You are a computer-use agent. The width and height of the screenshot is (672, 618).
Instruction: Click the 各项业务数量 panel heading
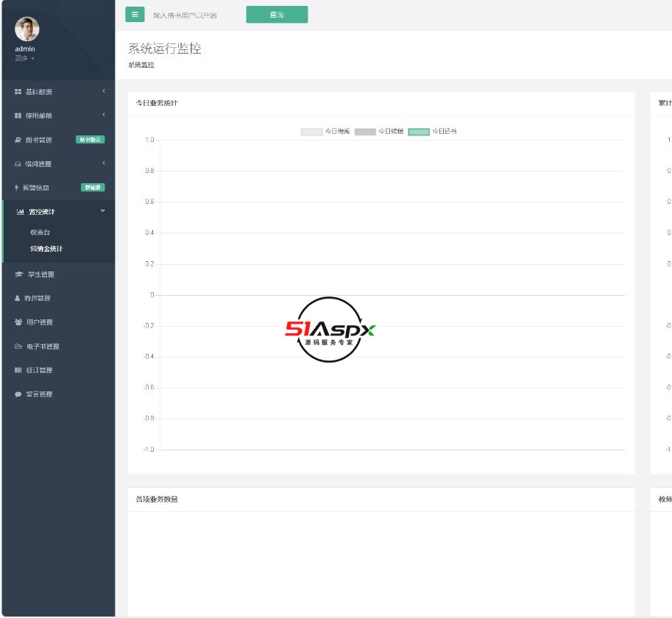click(157, 500)
